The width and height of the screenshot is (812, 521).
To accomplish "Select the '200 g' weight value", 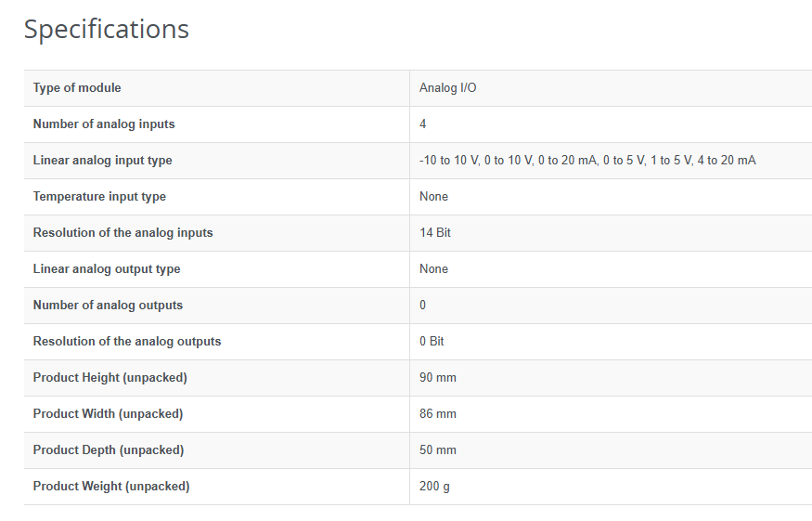I will point(435,487).
